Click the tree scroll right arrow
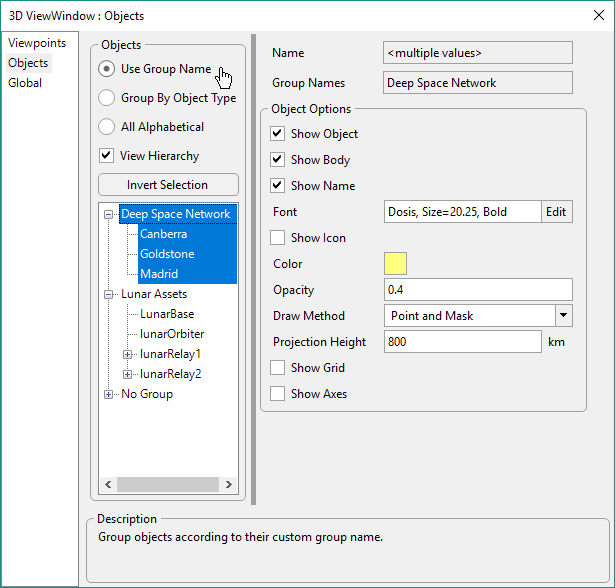615x588 pixels. 229,484
